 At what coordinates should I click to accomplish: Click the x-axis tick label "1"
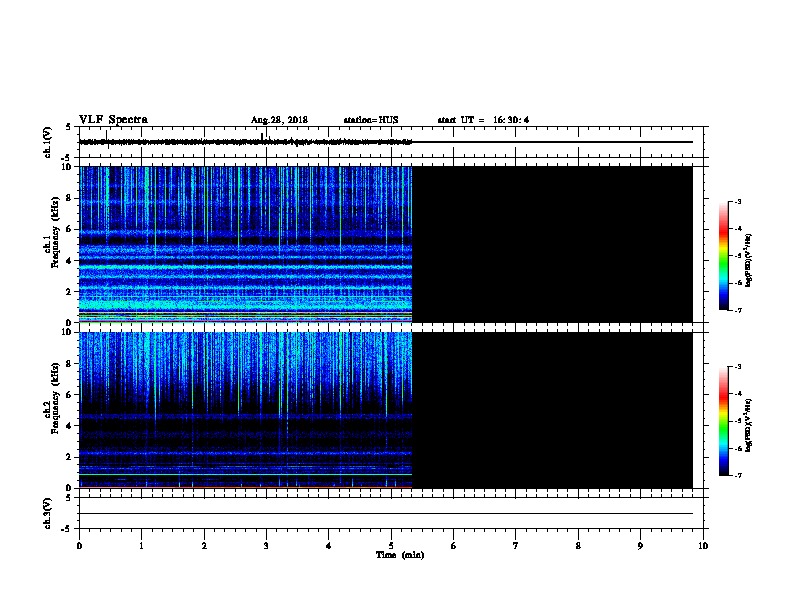[x=141, y=546]
